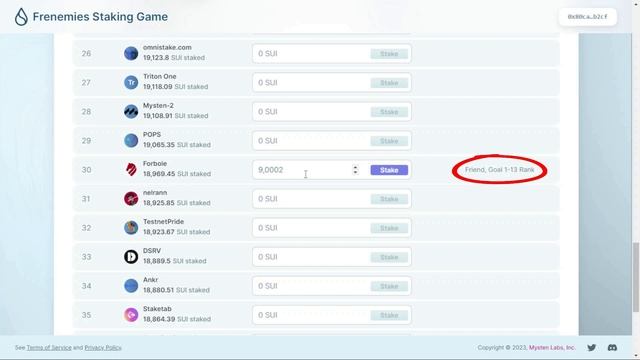Click the rank number 30
This screenshot has width=640, height=360.
[86, 170]
